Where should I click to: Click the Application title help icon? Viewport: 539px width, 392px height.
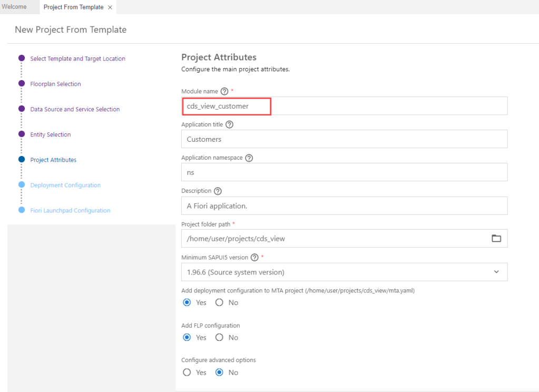point(229,125)
